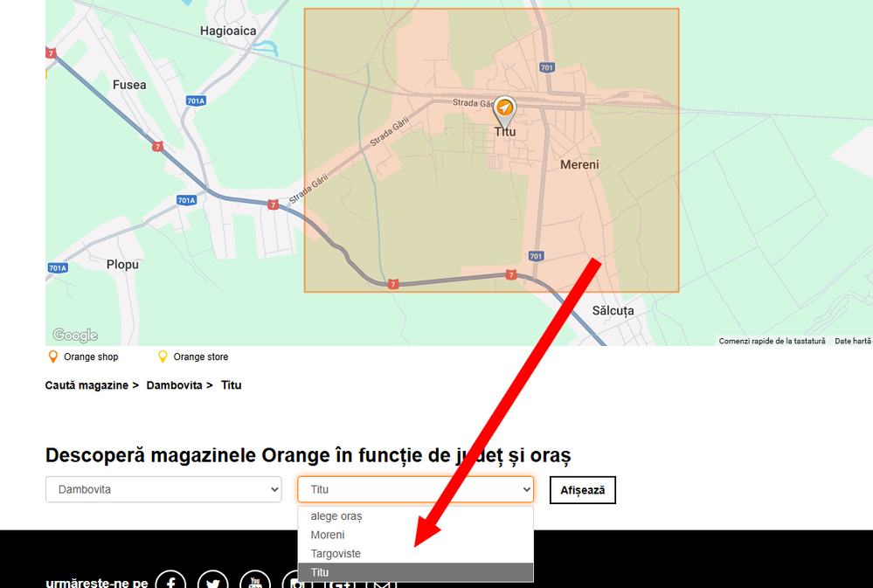The height and width of the screenshot is (588, 873).
Task: Open the YouTube social icon
Action: (x=255, y=581)
